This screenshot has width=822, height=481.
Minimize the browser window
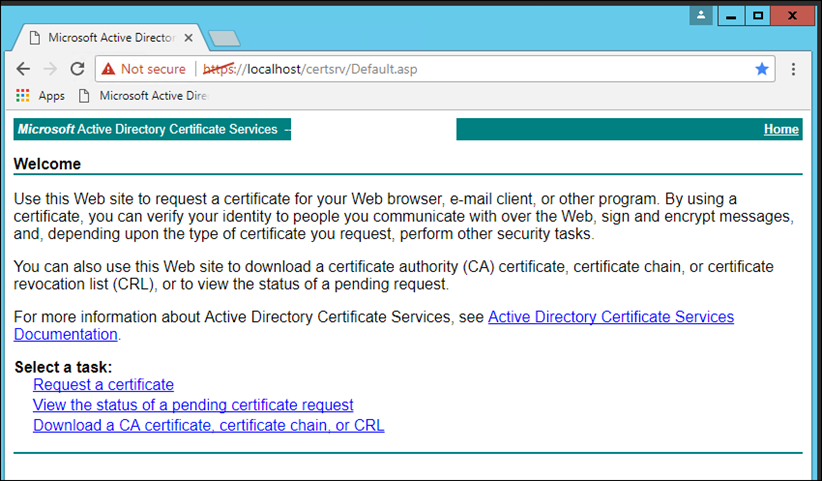[x=731, y=16]
